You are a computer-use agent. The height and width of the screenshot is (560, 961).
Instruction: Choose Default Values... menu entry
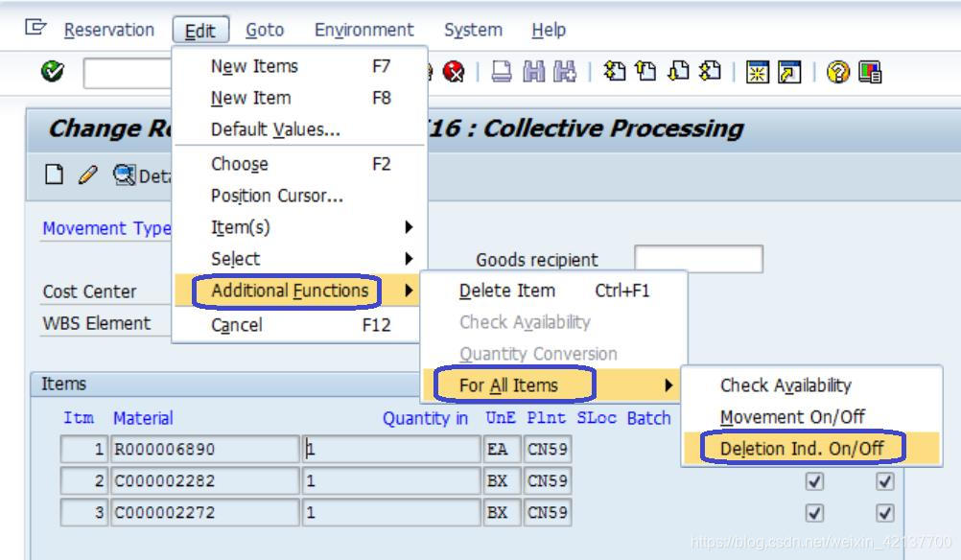[x=300, y=129]
